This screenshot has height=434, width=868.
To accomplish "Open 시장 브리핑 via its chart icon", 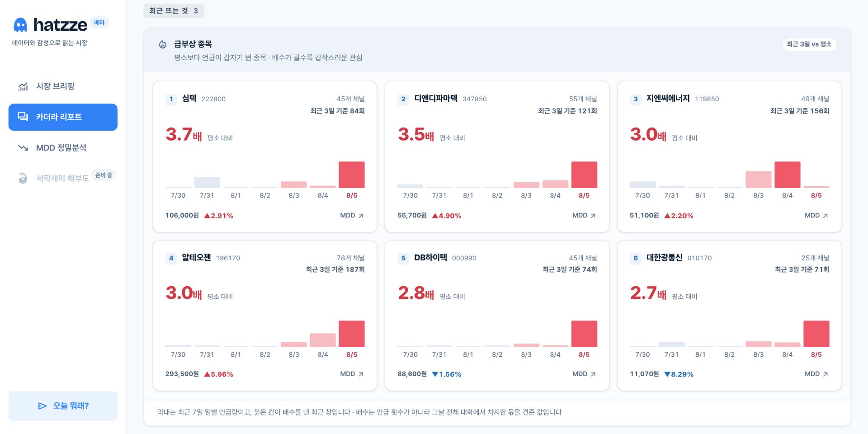I will pyautogui.click(x=23, y=86).
